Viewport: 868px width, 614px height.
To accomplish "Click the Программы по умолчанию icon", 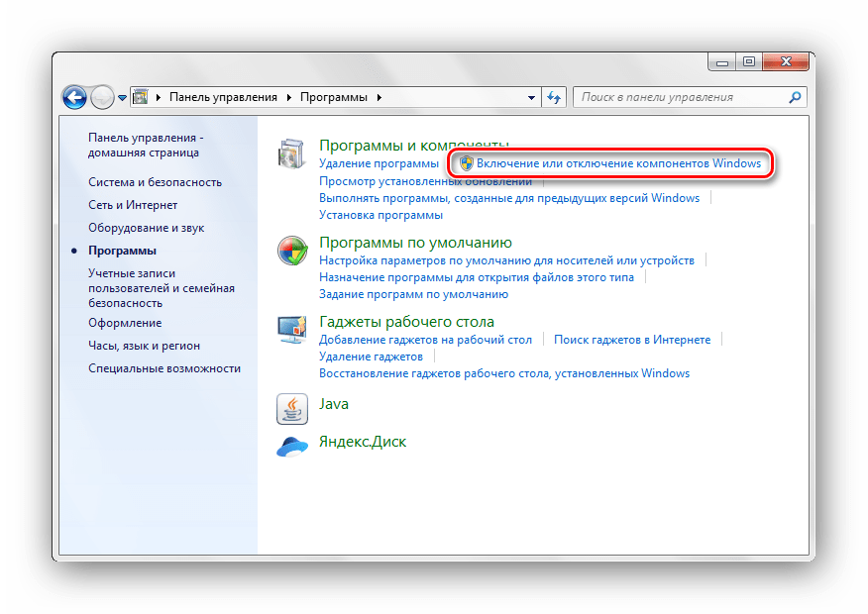I will click(x=292, y=251).
